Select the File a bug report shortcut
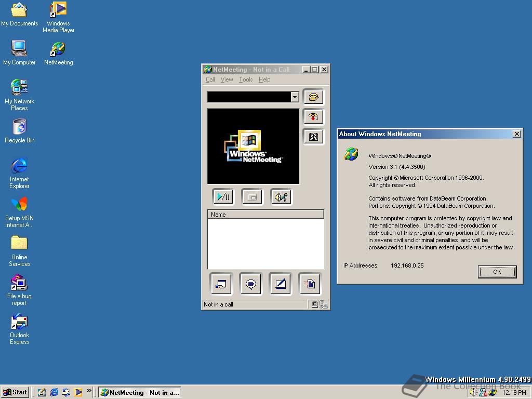Screen dimensions: 532x399 click(19, 290)
